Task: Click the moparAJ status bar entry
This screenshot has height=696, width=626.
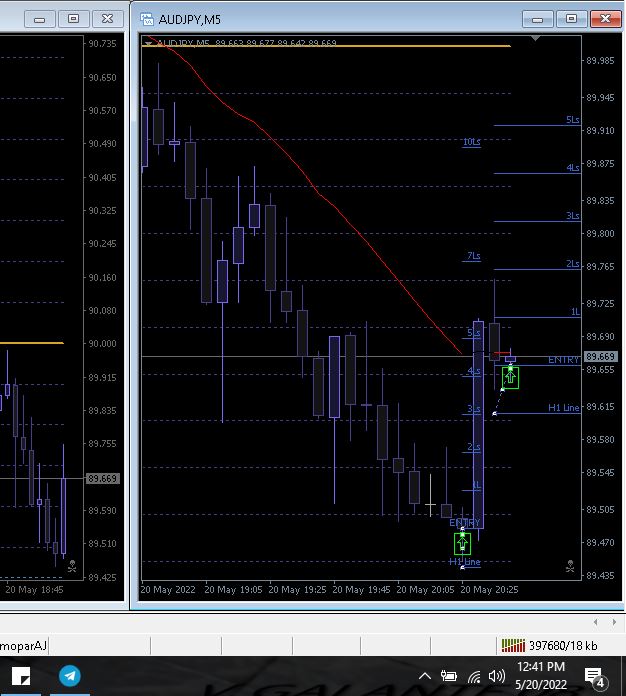Action: point(24,645)
